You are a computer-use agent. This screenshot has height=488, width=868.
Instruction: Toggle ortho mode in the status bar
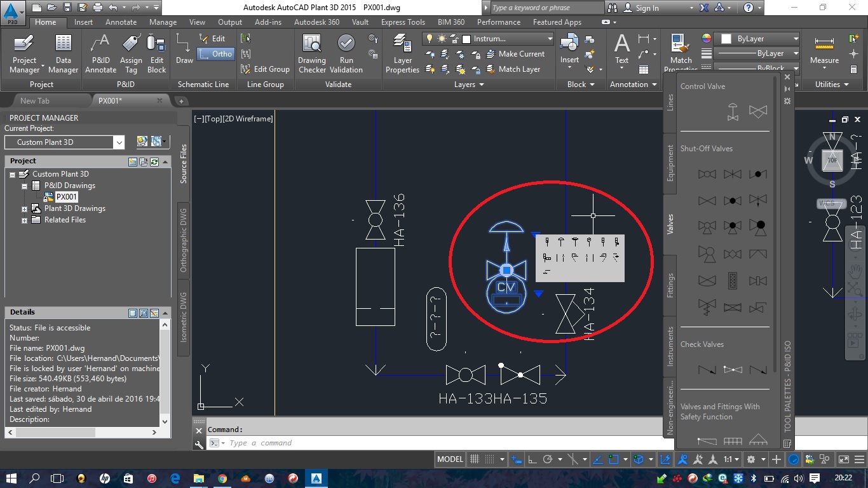click(x=533, y=459)
